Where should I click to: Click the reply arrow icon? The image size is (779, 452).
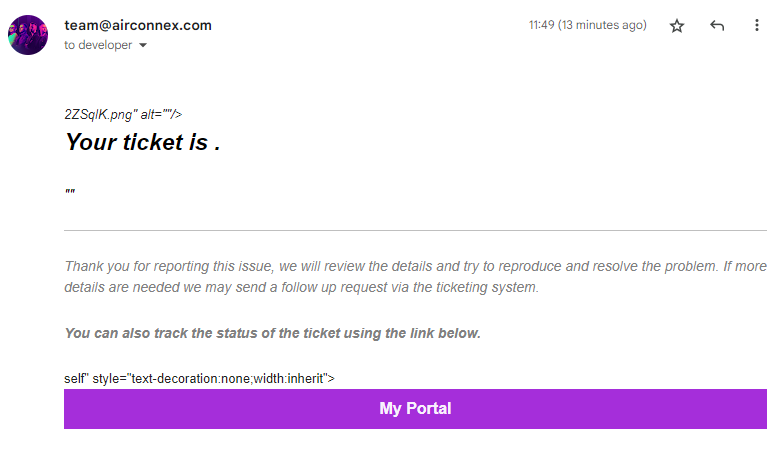click(717, 25)
